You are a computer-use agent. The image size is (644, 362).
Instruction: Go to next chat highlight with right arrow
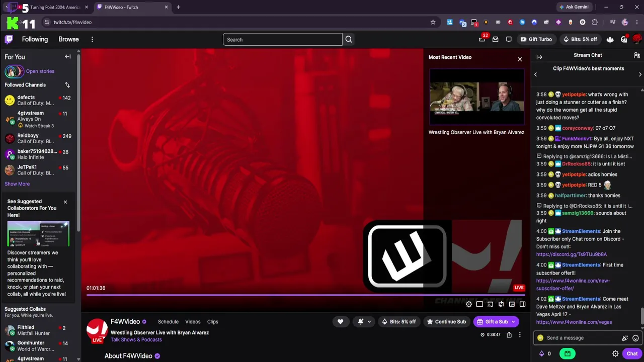(x=640, y=74)
